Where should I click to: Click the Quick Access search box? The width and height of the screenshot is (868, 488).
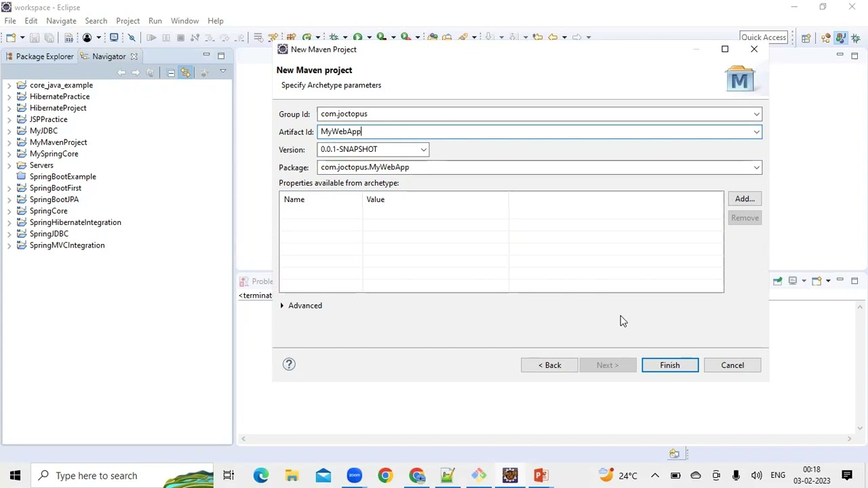point(764,37)
